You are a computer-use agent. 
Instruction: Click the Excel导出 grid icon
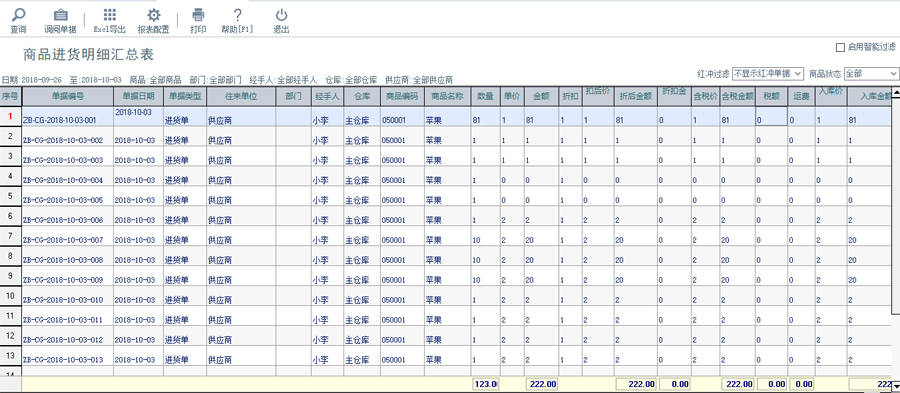pos(109,15)
